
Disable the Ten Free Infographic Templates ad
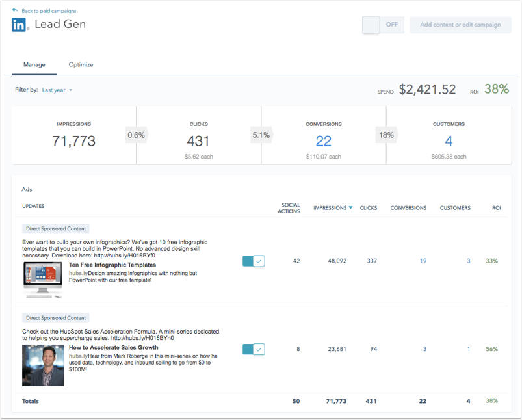[254, 261]
